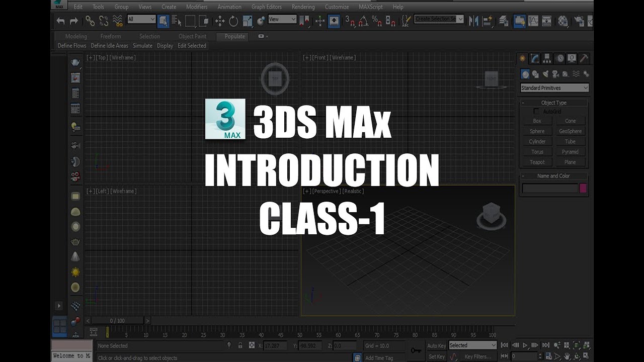Toggle the selection lock padlock icon
Screen dimensions: 644x362
(x=240, y=345)
